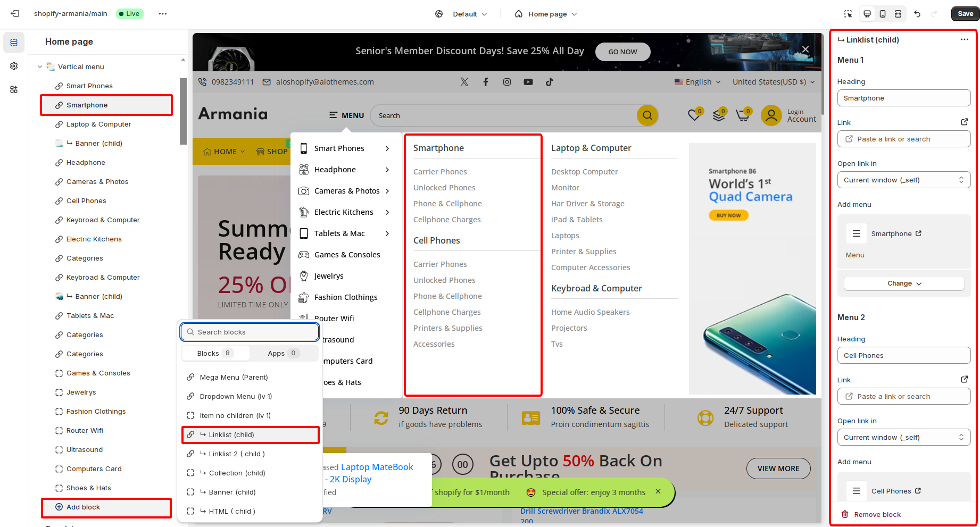The width and height of the screenshot is (980, 527).
Task: Click Remove block at panel bottom
Action: 877,514
